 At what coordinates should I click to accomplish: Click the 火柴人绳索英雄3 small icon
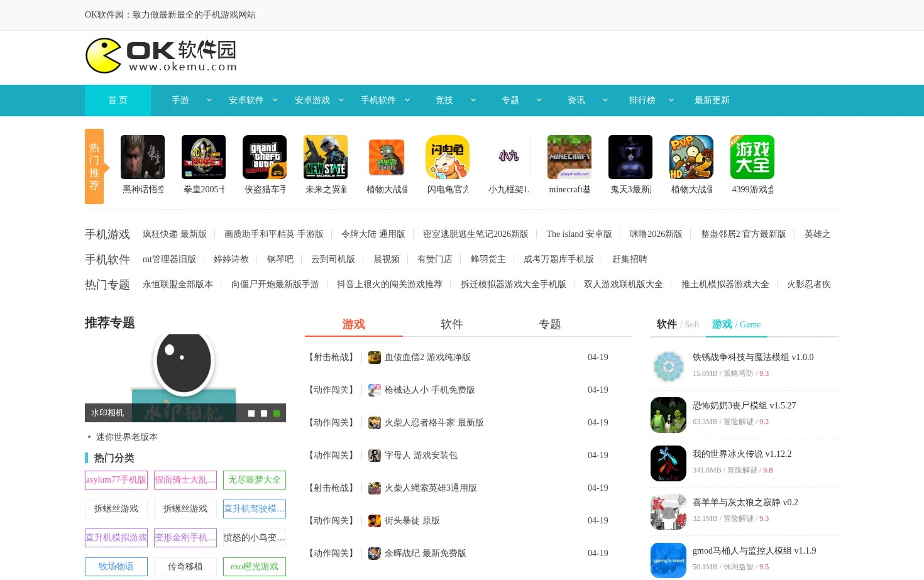375,488
